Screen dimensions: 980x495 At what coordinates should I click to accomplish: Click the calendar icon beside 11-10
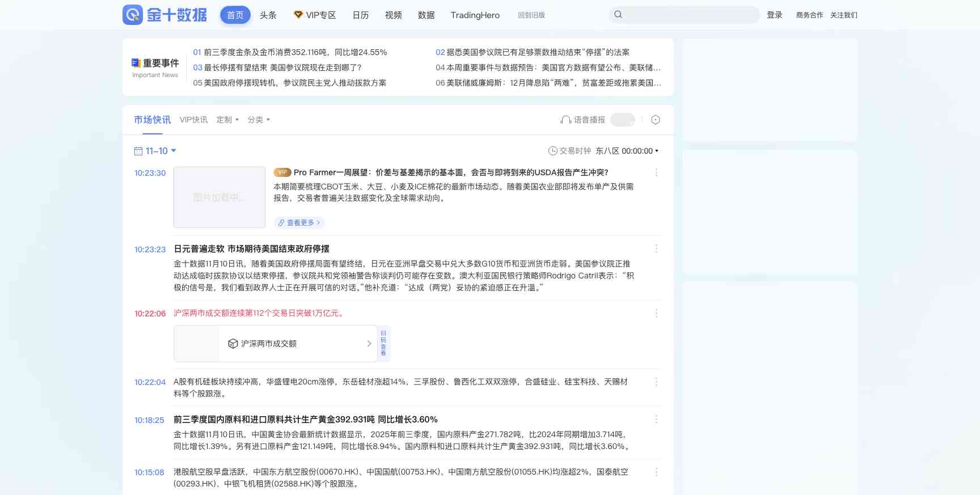pos(138,151)
